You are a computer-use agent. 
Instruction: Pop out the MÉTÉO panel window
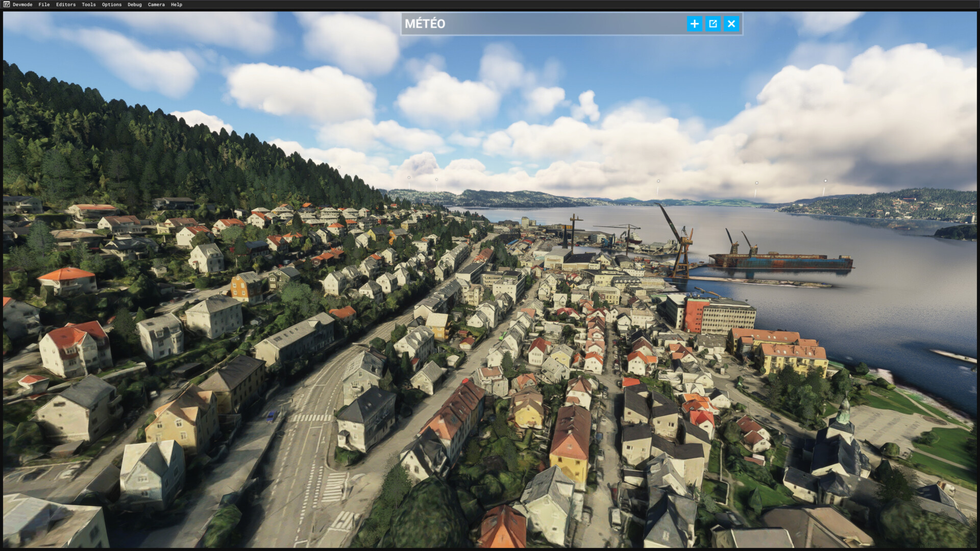pyautogui.click(x=713, y=23)
